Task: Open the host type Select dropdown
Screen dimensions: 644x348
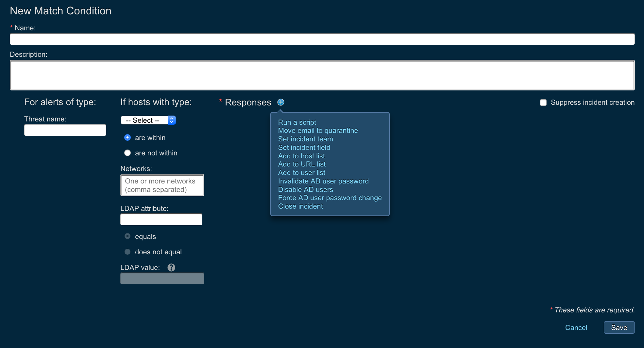Action: tap(148, 120)
